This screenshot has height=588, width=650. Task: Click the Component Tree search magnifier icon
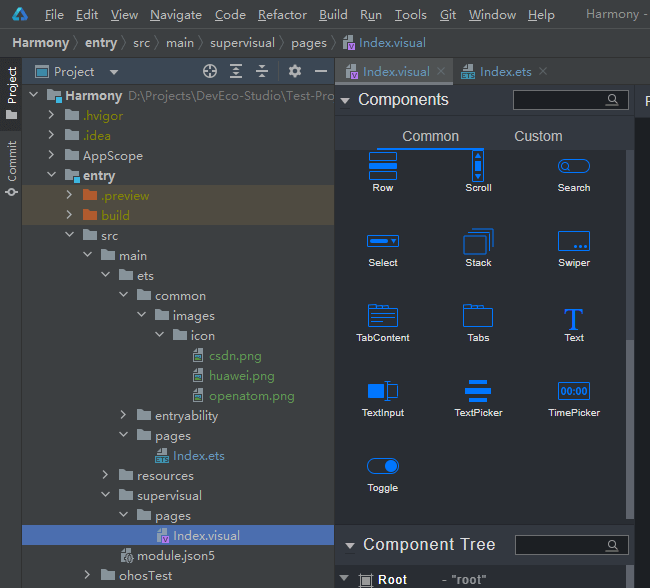click(x=613, y=545)
